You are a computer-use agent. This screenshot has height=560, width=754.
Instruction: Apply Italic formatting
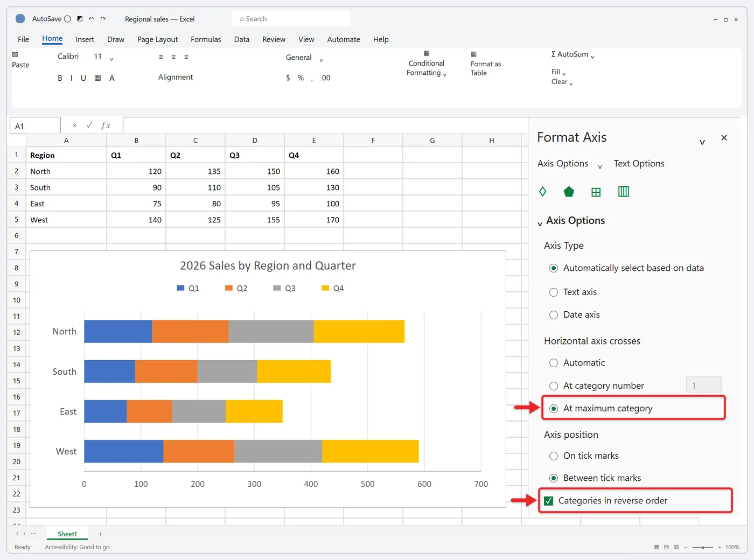(x=71, y=78)
